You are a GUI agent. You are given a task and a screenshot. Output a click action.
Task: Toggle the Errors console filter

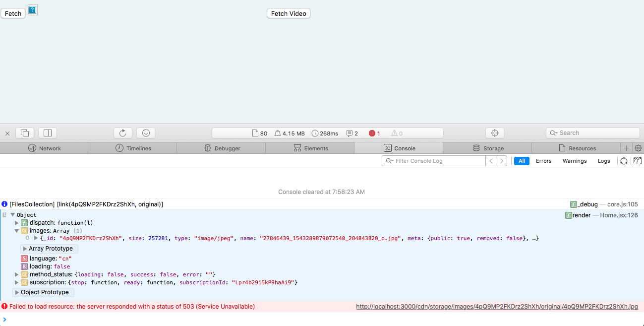click(543, 160)
